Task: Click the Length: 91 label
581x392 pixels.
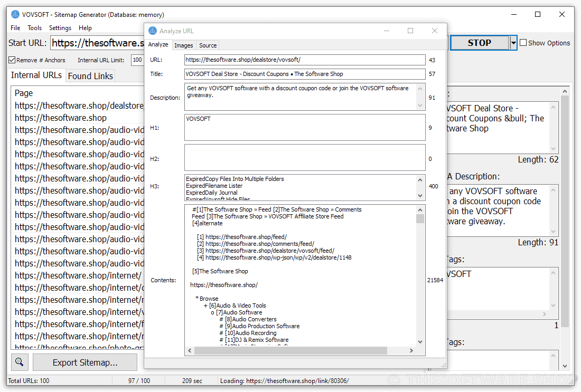Action: (x=538, y=243)
